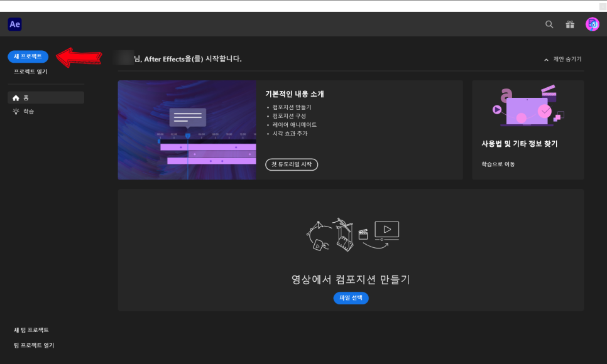Click the lightbulb 학습 icon
The width and height of the screenshot is (607, 364).
(x=16, y=111)
